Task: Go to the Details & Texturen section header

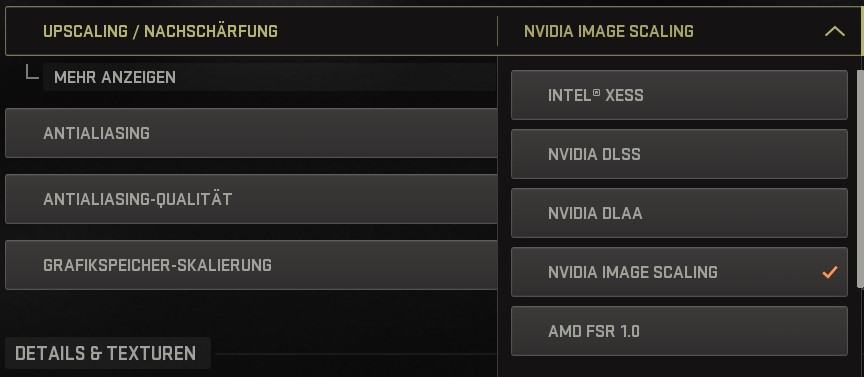Action: pos(106,353)
